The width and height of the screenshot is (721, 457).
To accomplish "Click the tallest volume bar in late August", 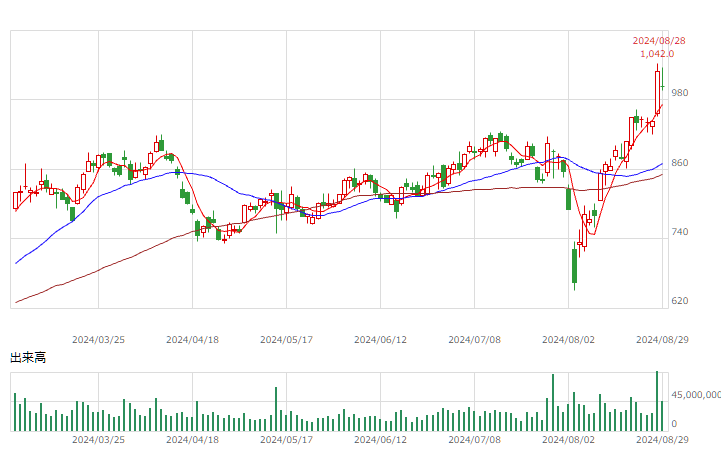I will point(657,401).
